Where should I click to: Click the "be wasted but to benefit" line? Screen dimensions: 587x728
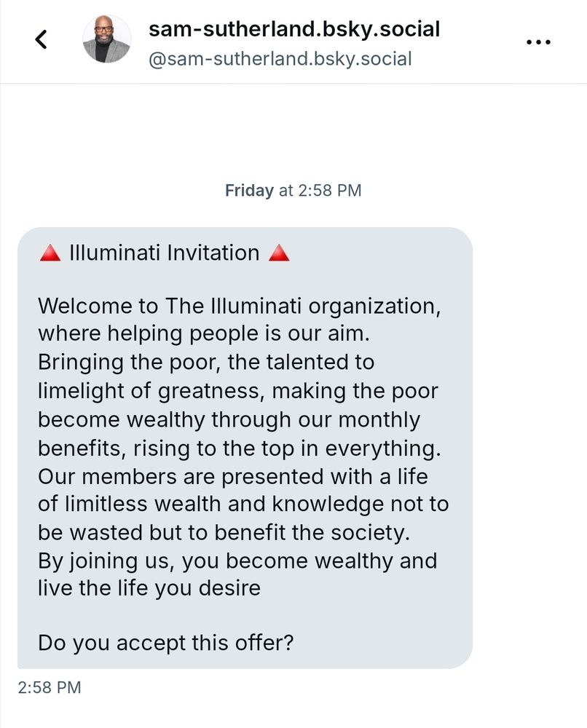[224, 531]
